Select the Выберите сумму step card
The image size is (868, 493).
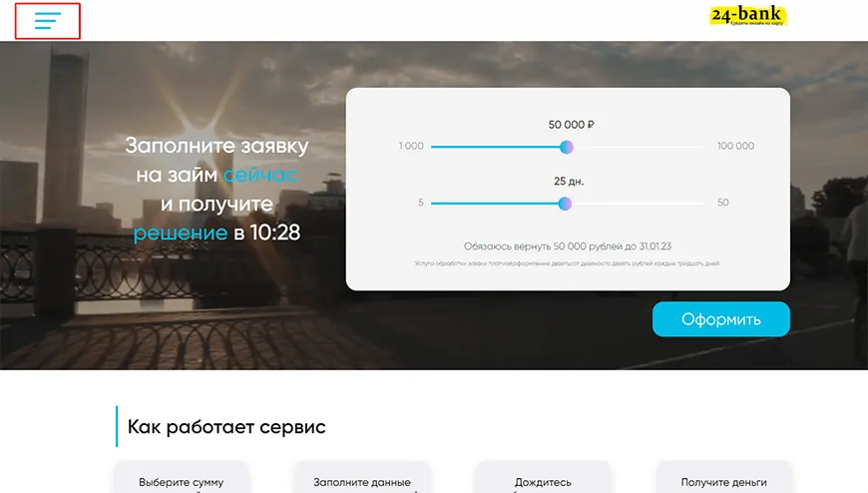pos(181,477)
